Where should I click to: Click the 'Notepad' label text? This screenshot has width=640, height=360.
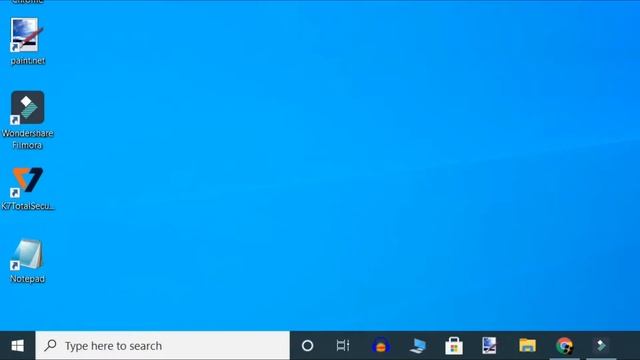tap(27, 279)
